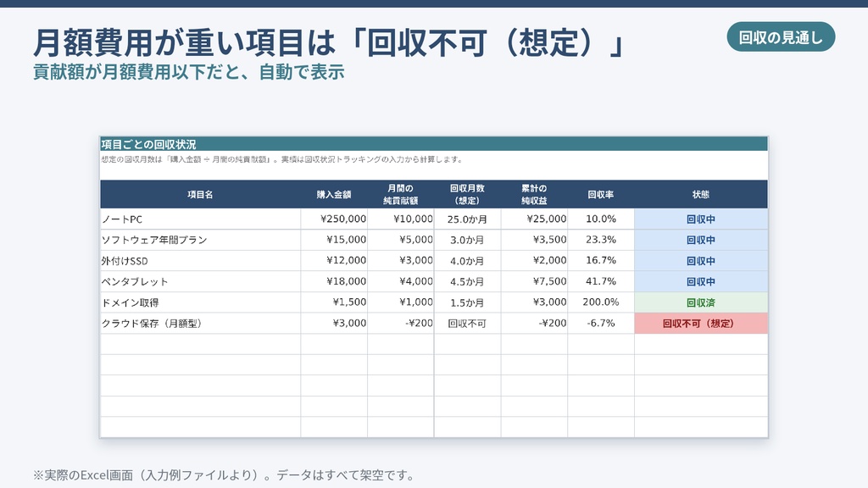Click the ノートPC item cell

200,219
